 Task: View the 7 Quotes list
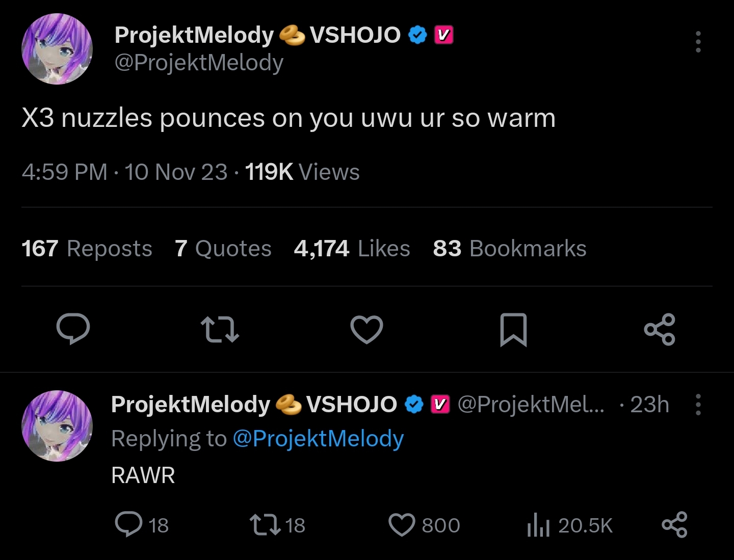coord(223,249)
